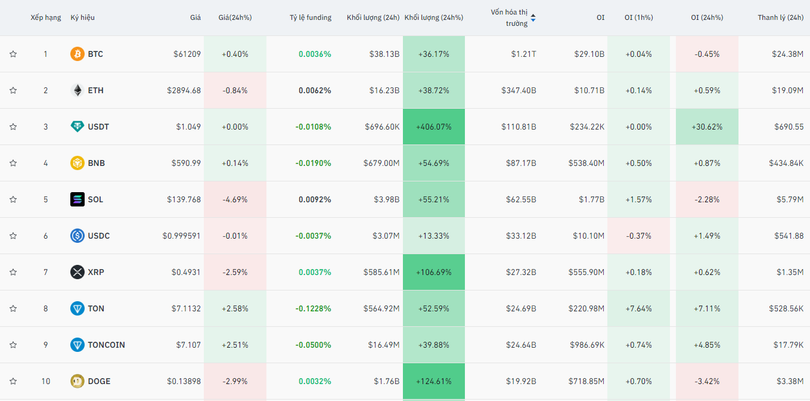Open the TON symbol link
The width and height of the screenshot is (810, 401).
pos(95,309)
